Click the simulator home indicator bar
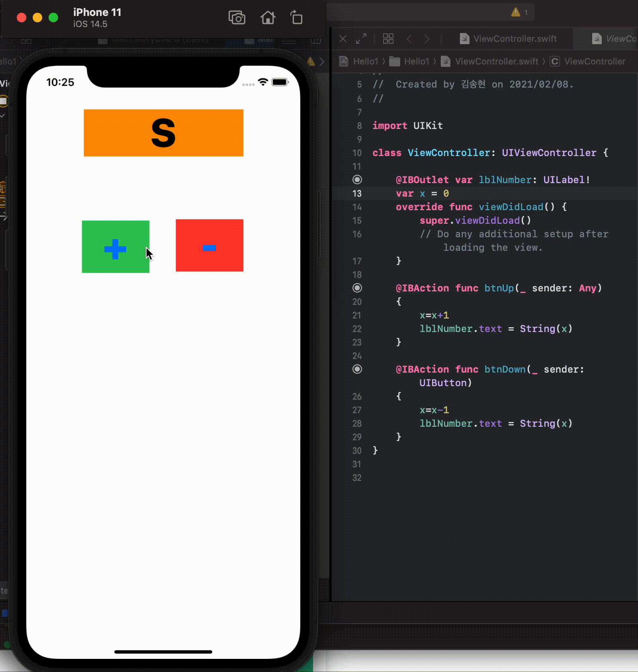The width and height of the screenshot is (638, 672). pos(163,652)
